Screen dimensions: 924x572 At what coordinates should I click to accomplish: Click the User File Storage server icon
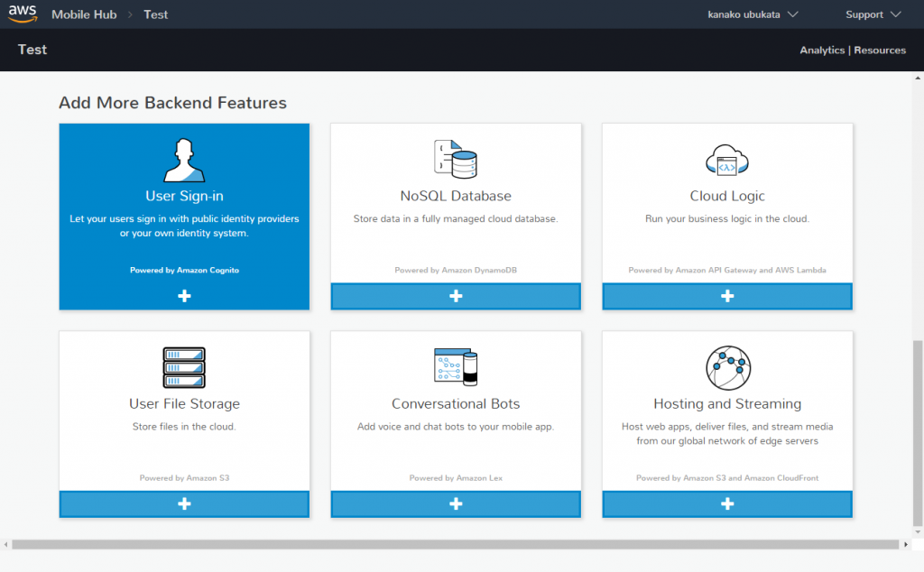coord(184,367)
